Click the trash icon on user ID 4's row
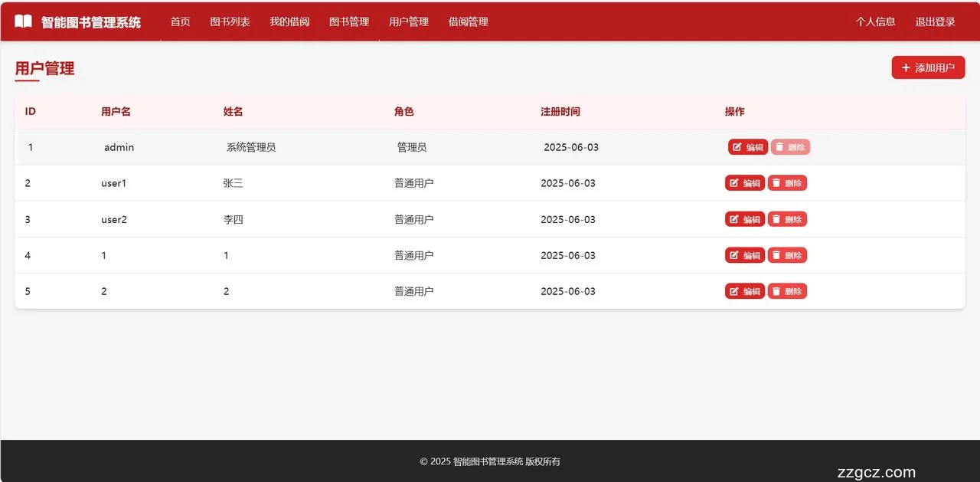The width and height of the screenshot is (980, 482). click(777, 254)
